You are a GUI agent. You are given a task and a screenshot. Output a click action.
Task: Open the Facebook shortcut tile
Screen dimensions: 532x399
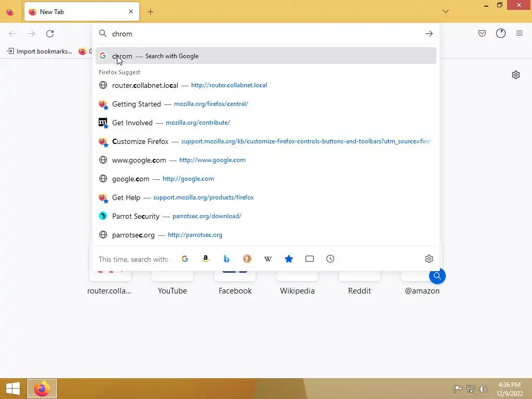pyautogui.click(x=235, y=283)
